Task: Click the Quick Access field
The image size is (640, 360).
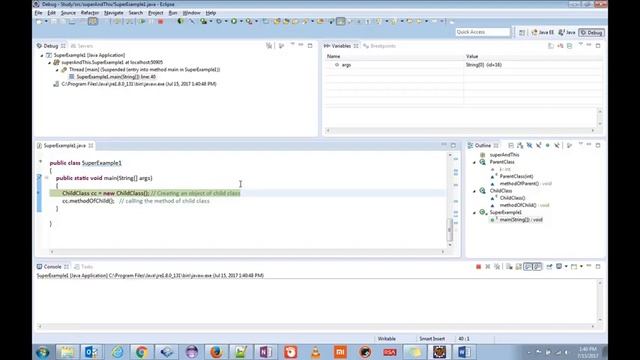Action: (x=483, y=32)
